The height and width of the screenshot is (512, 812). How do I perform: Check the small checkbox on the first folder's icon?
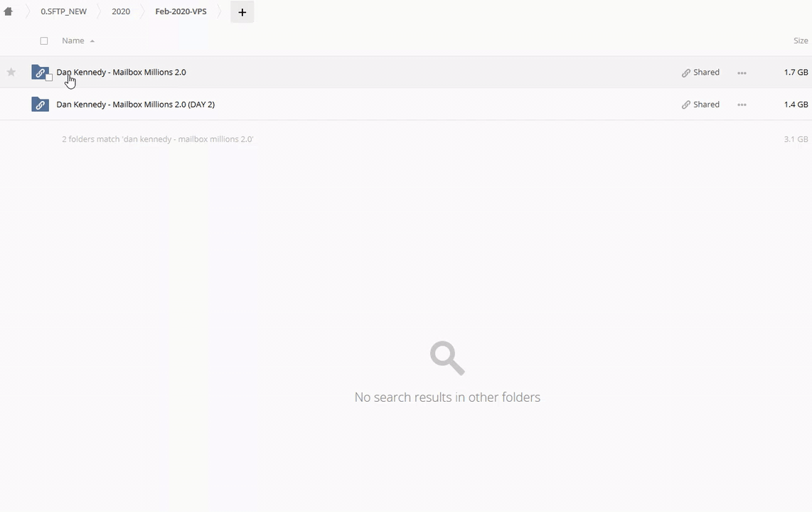(x=49, y=78)
